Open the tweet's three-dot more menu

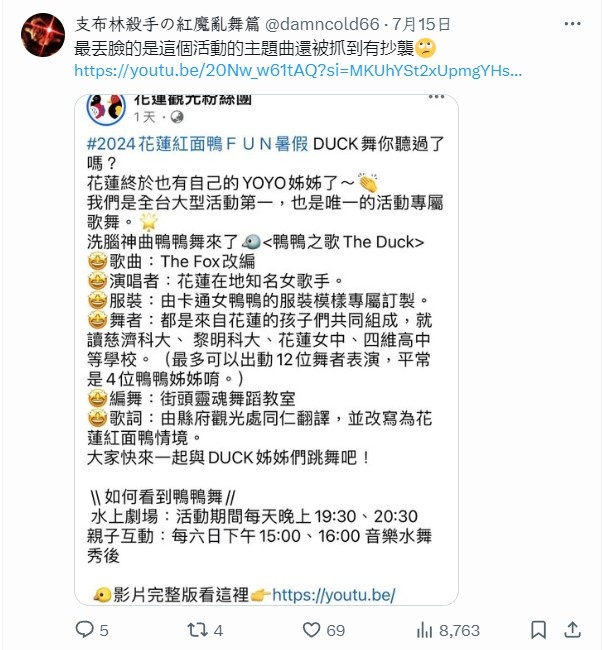click(x=572, y=24)
